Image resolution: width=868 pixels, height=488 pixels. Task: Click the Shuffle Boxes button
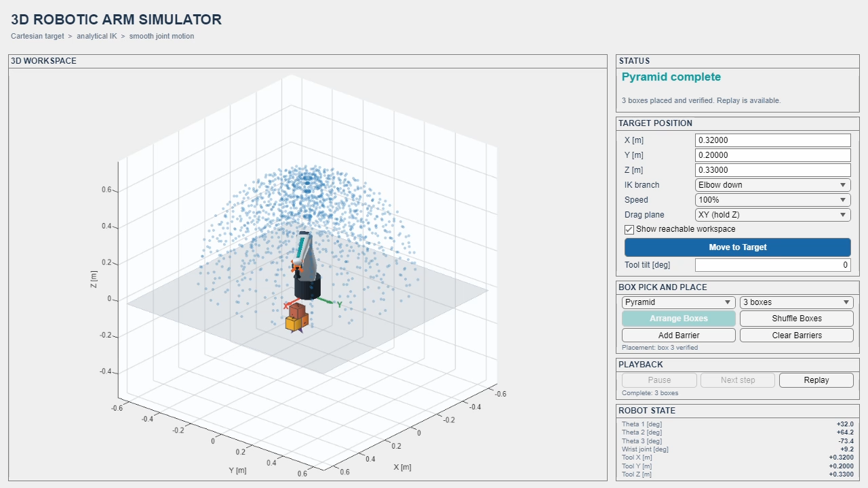click(x=797, y=319)
